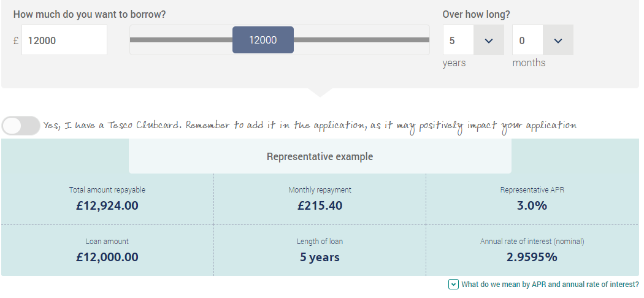Open the years dropdown arrow
This screenshot has width=644, height=298.
tap(489, 40)
